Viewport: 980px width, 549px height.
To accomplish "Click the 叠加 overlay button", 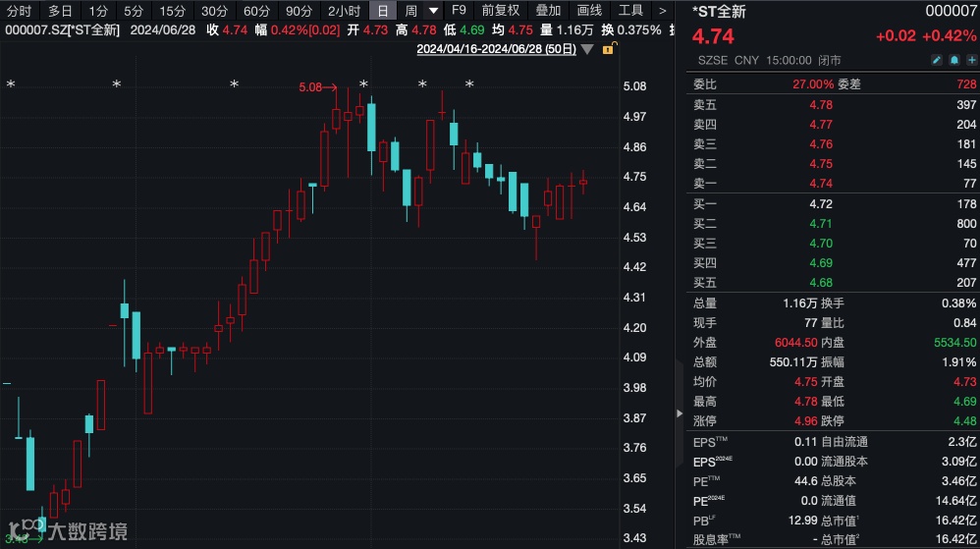I will [x=548, y=11].
